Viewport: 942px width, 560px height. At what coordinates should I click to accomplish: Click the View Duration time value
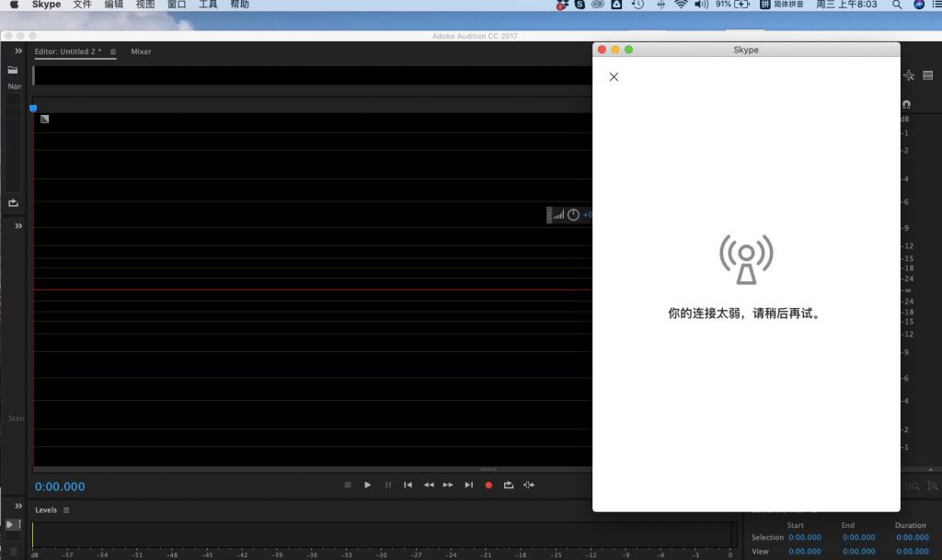[912, 551]
